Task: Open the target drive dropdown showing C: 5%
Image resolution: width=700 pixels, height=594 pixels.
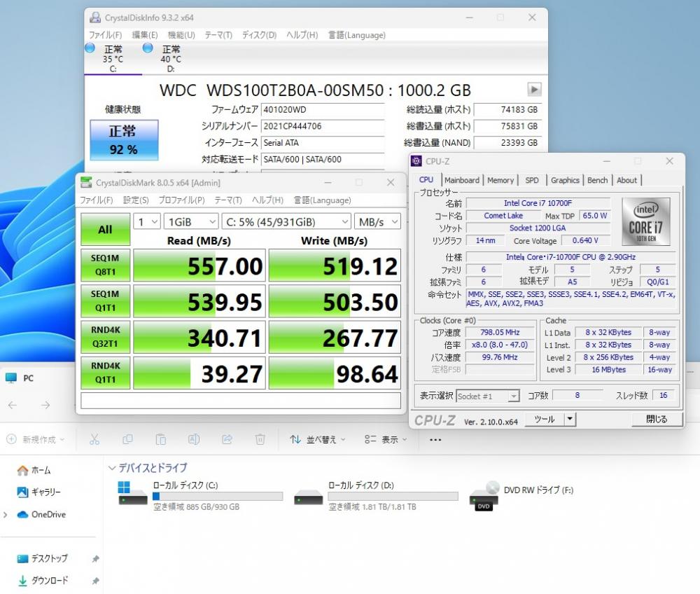Action: tap(286, 221)
